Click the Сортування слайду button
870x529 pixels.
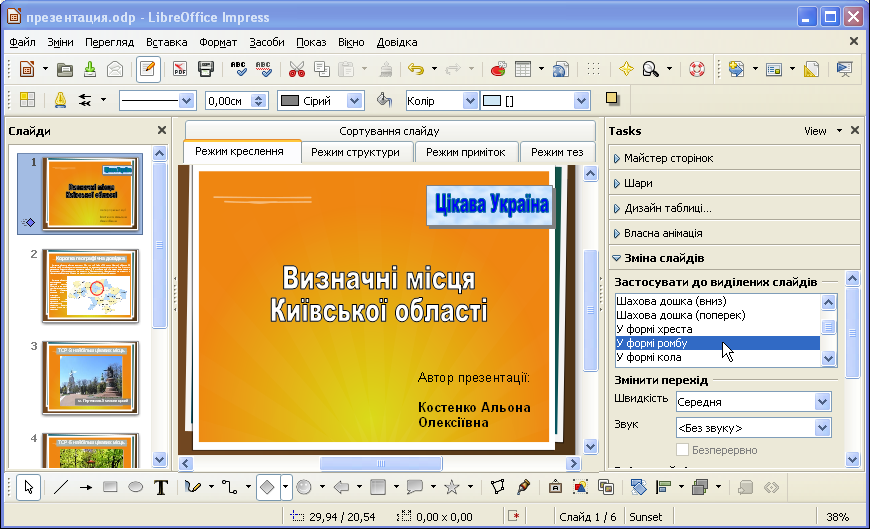point(388,131)
